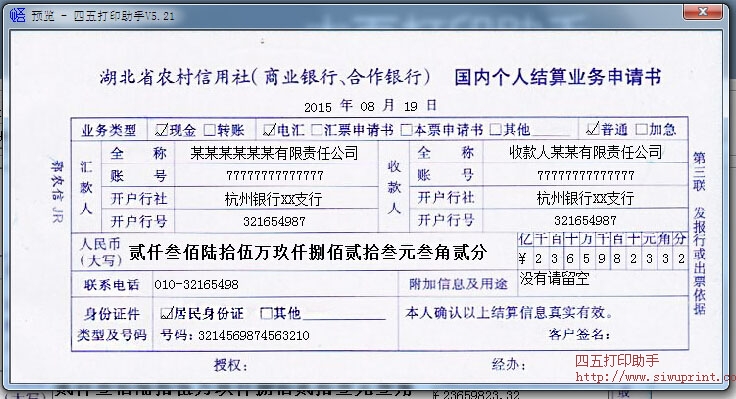
Task: Select payee name 收款人某某有限责任公司
Action: 585,152
